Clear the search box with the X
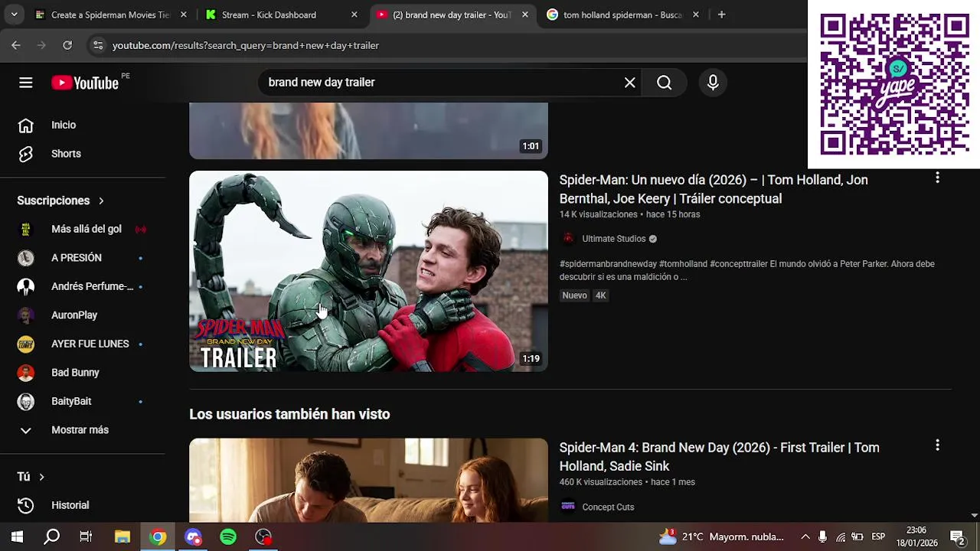Screen dimensions: 980x551 tap(629, 83)
